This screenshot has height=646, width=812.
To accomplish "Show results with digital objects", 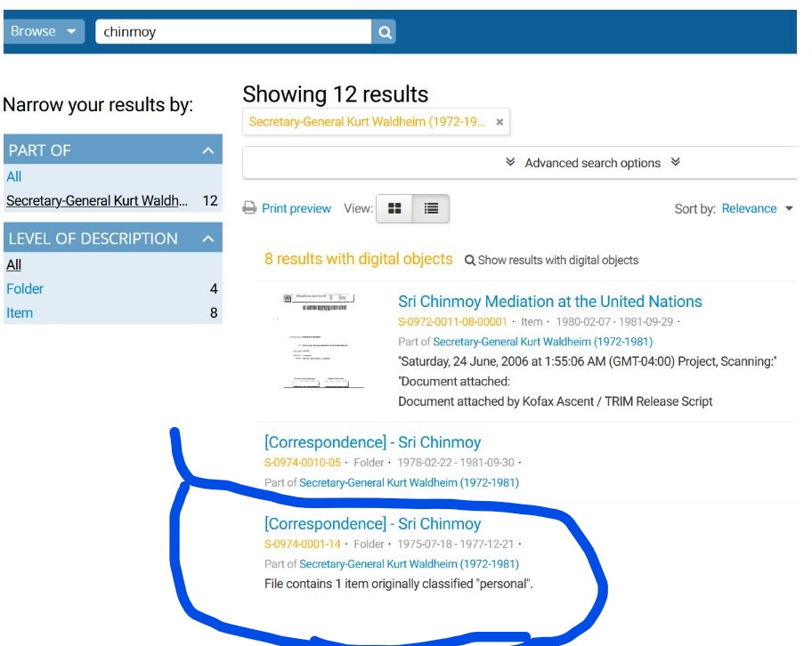I will click(x=551, y=261).
